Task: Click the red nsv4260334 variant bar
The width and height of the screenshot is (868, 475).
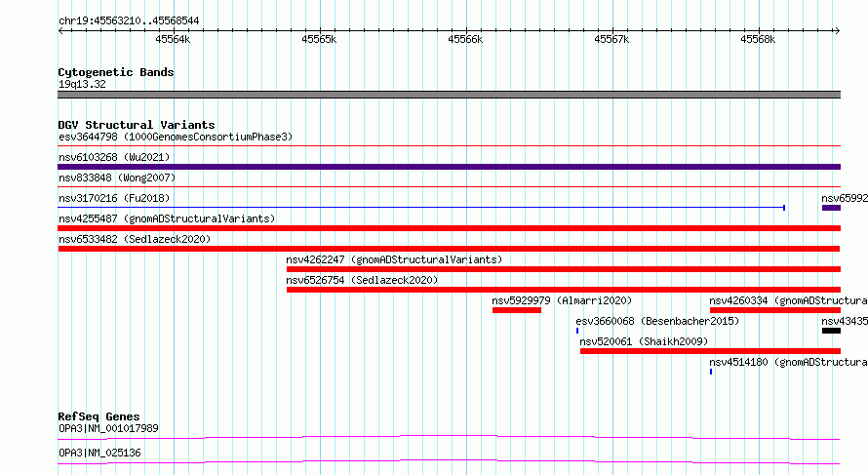Action: tap(775, 310)
